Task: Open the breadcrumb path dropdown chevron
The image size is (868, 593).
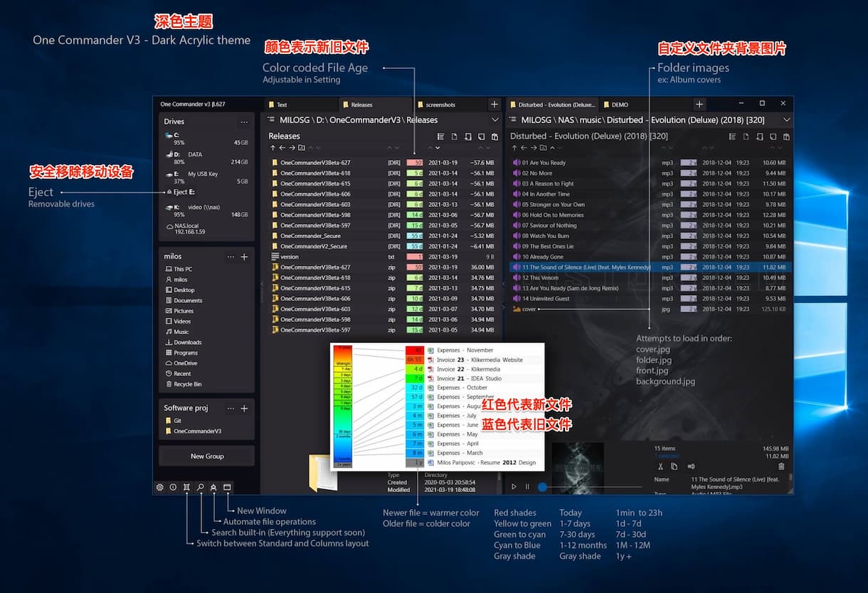Action: click(x=496, y=119)
